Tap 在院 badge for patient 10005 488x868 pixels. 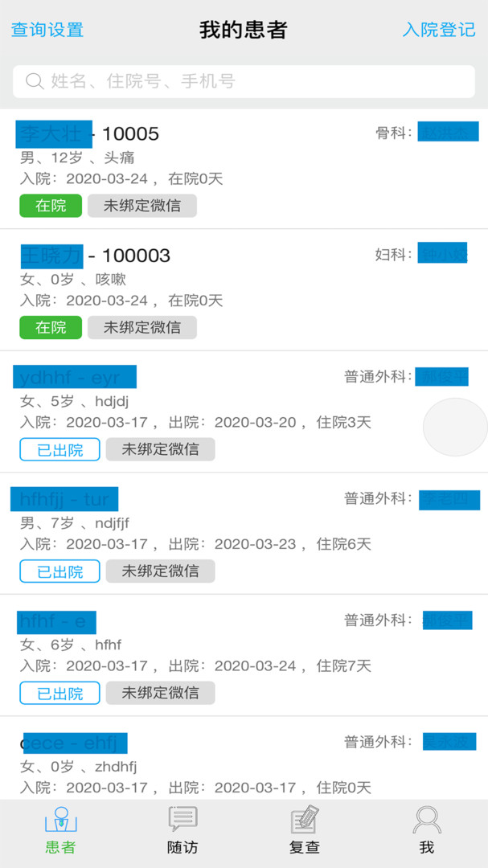coord(51,206)
